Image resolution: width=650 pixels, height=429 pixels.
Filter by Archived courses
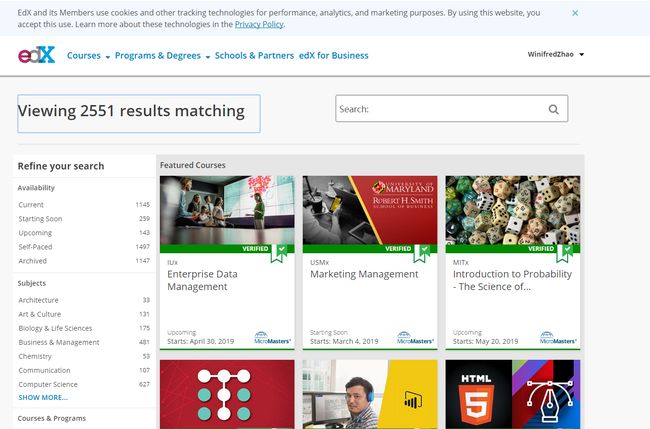coord(84,261)
